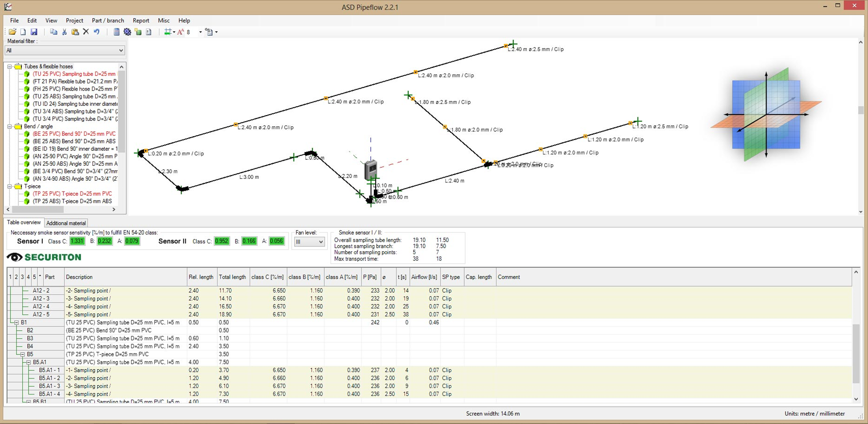Open the Part / branch menu

107,21
